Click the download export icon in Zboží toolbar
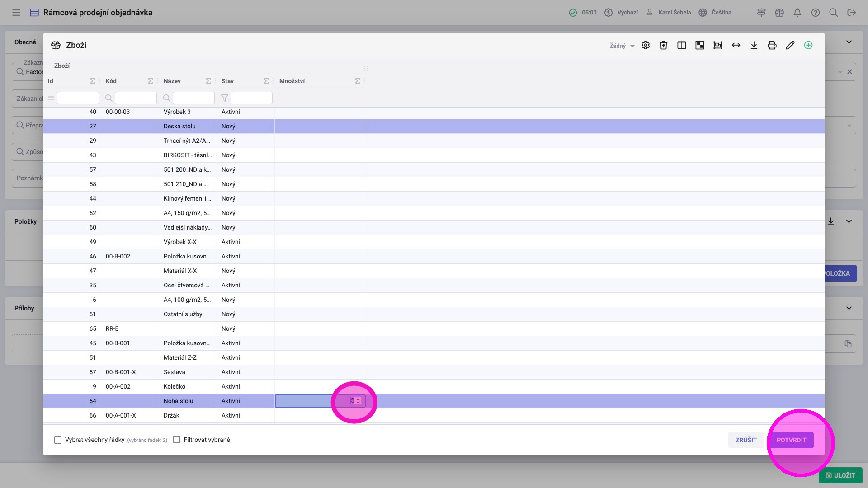 (x=754, y=45)
